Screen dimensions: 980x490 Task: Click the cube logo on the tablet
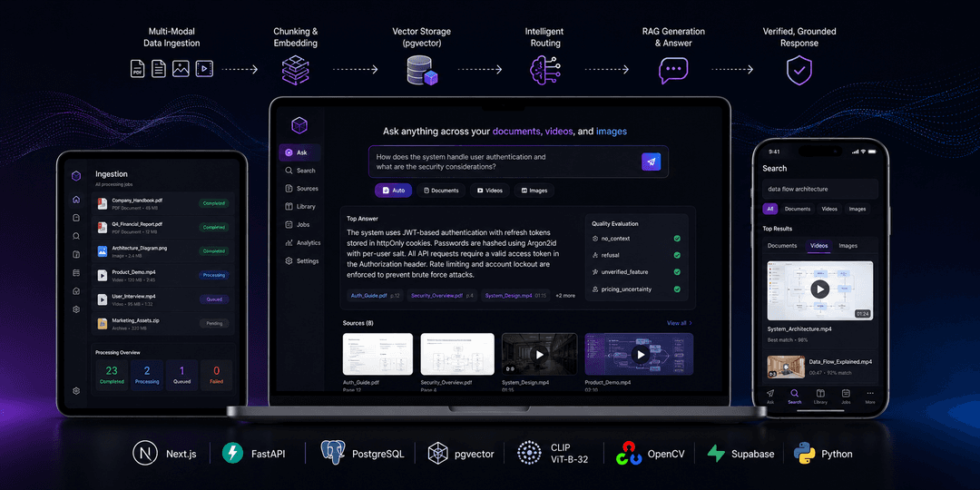76,176
